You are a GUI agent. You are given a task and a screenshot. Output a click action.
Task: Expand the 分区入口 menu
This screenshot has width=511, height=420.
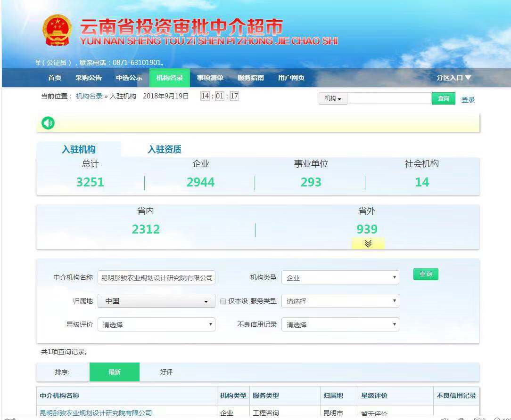[x=453, y=78]
